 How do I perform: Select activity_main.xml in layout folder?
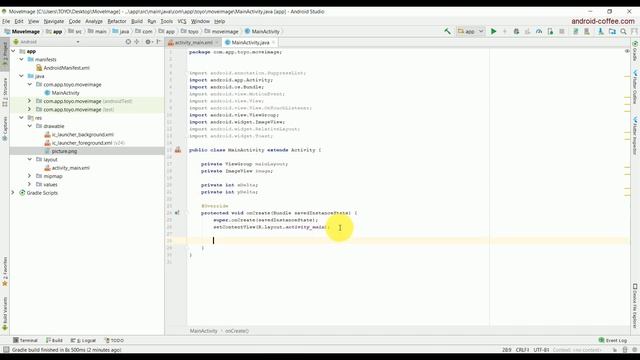click(67, 168)
